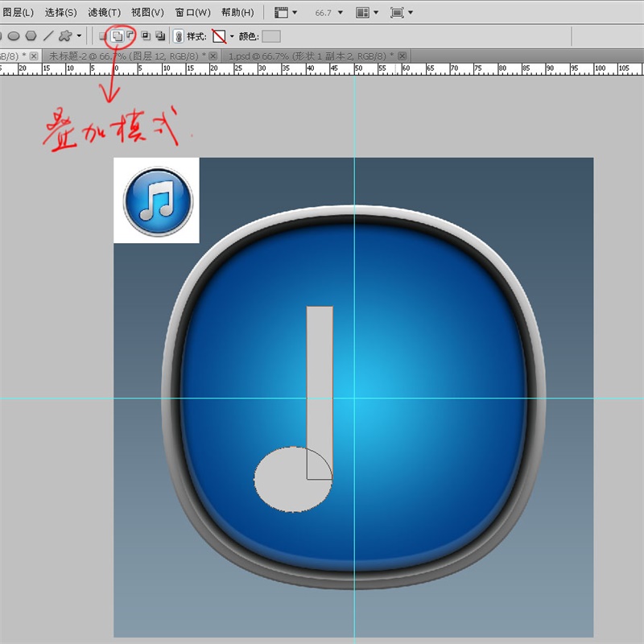This screenshot has height=644, width=644.
Task: Open the zoom level 66.7 dropdown
Action: click(x=340, y=12)
